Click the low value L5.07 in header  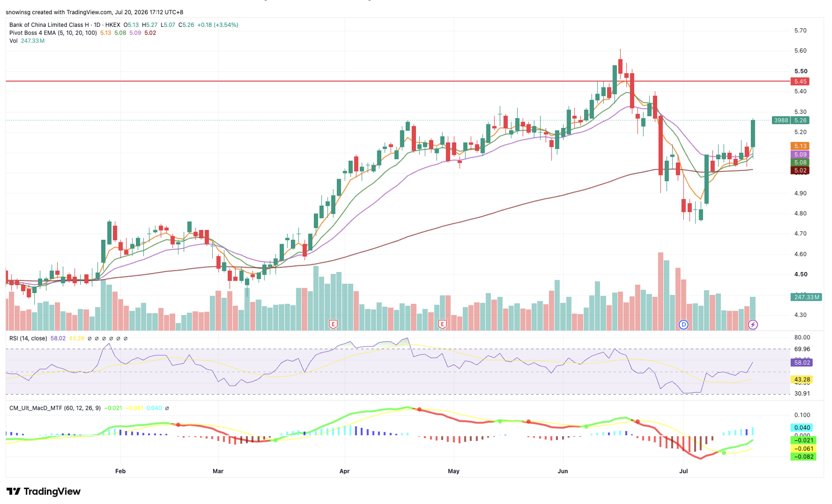167,25
